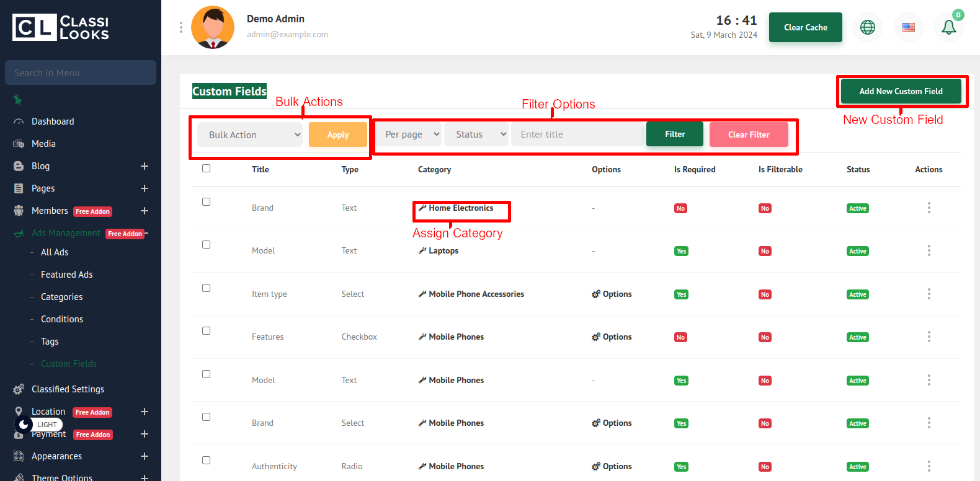Viewport: 980px width, 481px height.
Task: Click the green pin icon in sidebar
Action: tap(18, 100)
